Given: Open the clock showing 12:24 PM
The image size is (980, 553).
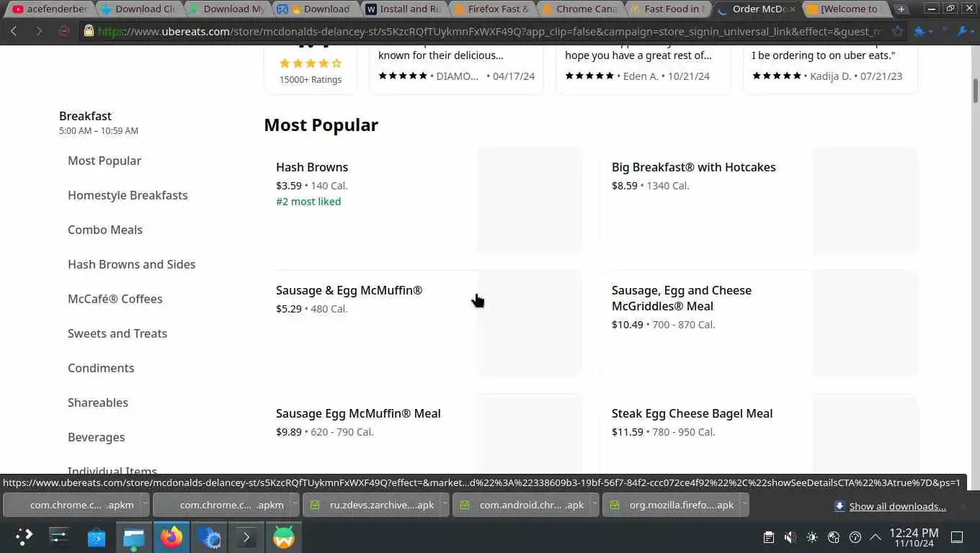Looking at the screenshot, I should 914,537.
